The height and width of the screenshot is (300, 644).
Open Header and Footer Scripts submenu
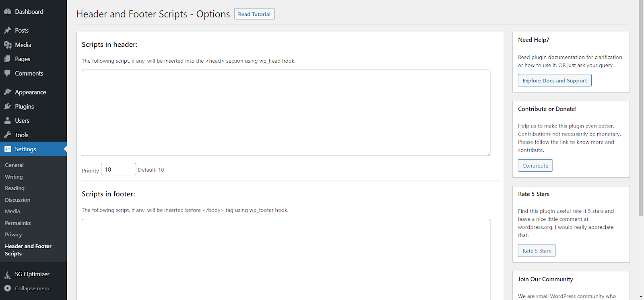pyautogui.click(x=28, y=250)
